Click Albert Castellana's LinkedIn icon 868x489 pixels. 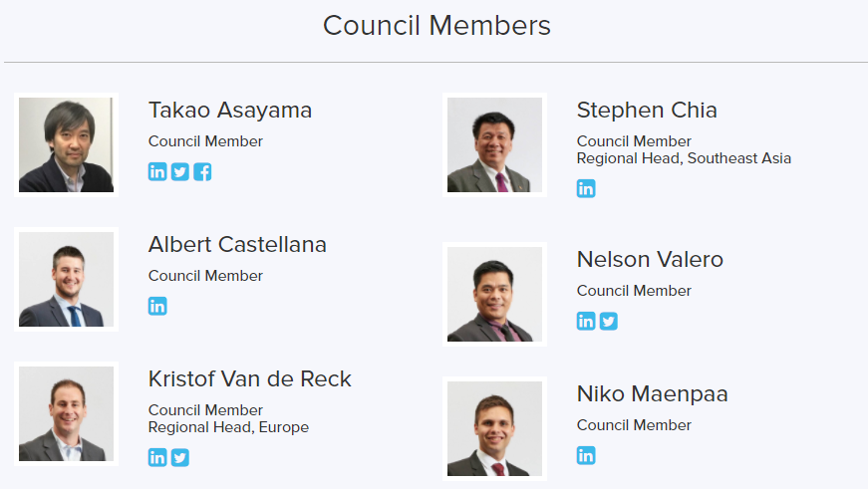click(157, 306)
